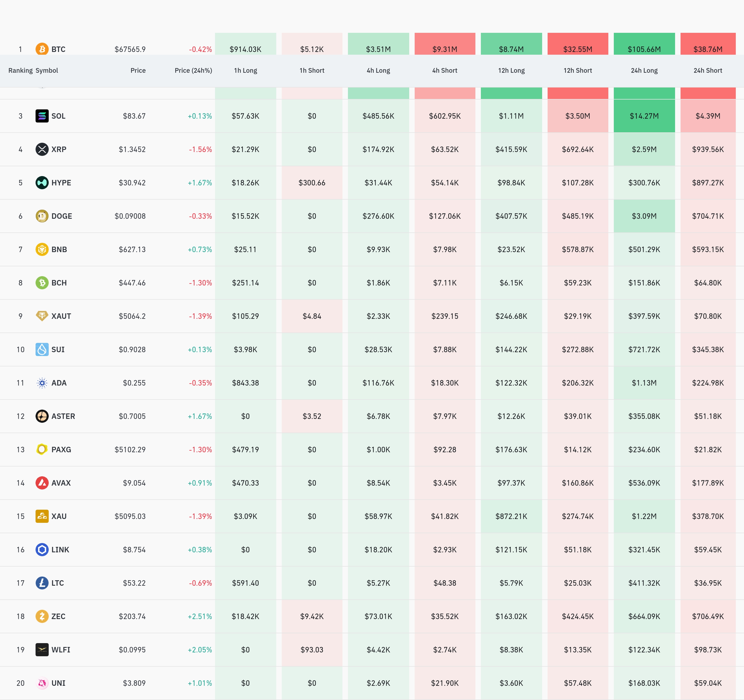The image size is (744, 700).
Task: Open the WLFI symbol link
Action: point(61,650)
